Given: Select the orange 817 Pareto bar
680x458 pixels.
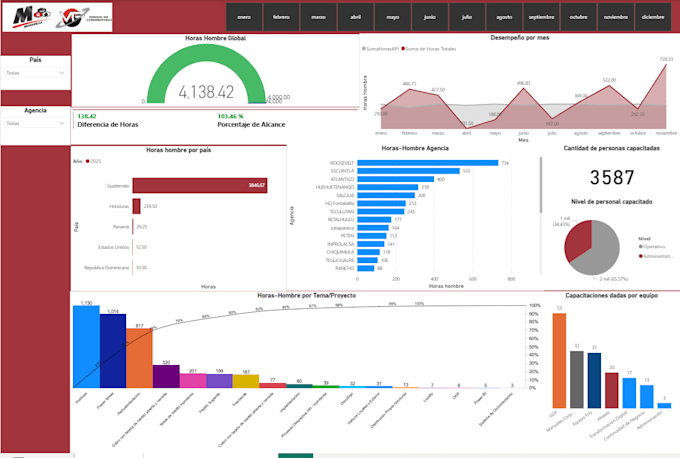Looking at the screenshot, I should pyautogui.click(x=139, y=358).
